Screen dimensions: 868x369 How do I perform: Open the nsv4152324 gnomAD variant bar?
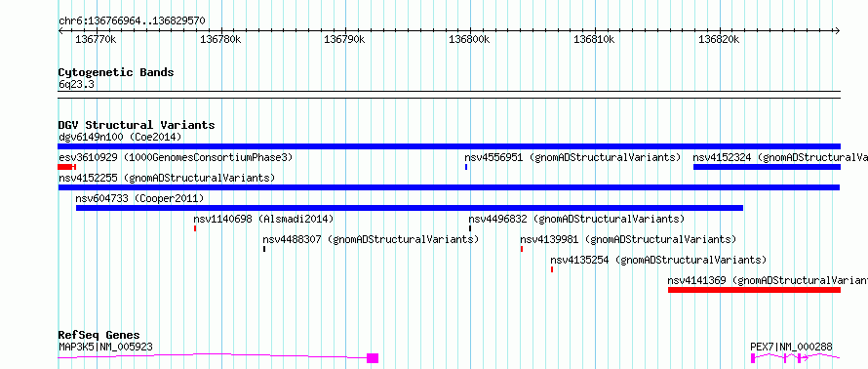(767, 167)
